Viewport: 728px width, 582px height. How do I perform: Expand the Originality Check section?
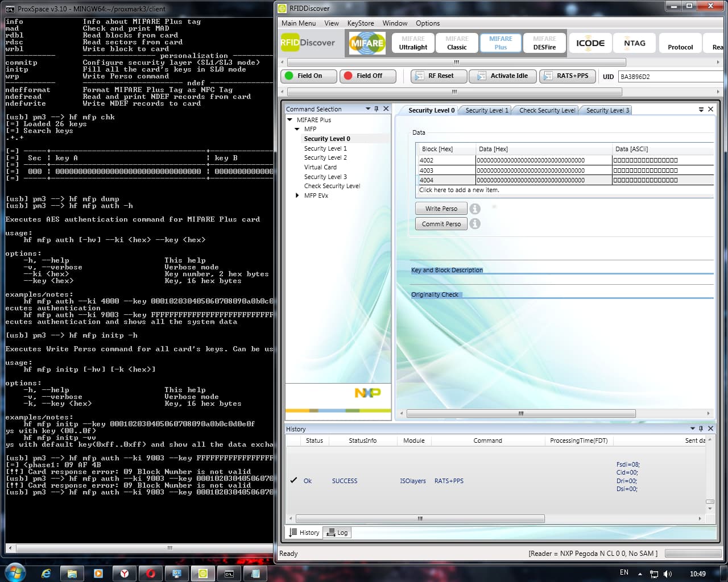[x=435, y=294]
